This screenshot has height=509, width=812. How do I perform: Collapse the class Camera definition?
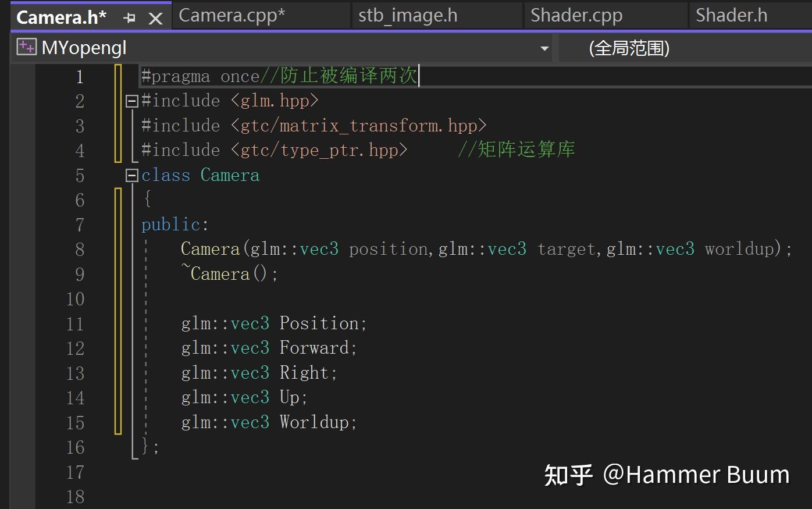[x=131, y=175]
